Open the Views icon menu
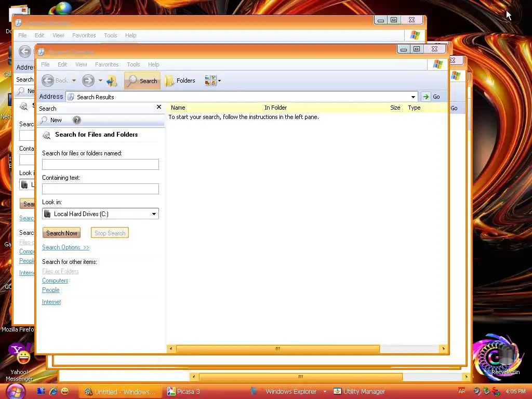The image size is (532, 399). pos(212,81)
